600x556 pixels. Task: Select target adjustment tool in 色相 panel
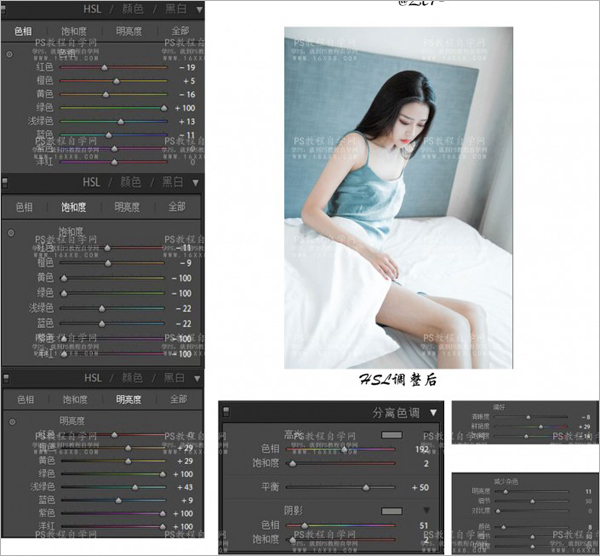click(9, 54)
